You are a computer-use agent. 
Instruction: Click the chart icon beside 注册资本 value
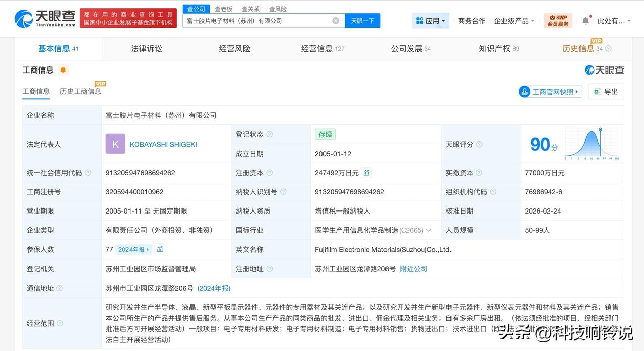[365, 172]
